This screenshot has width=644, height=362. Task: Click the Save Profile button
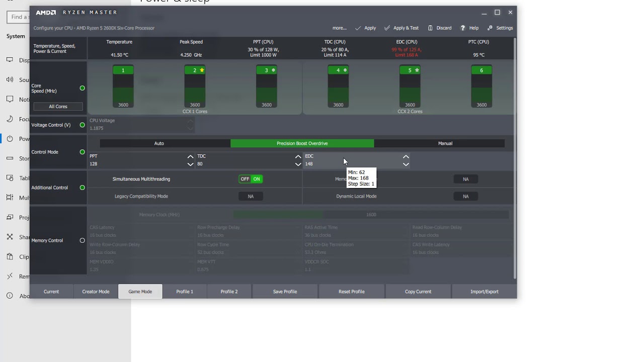pyautogui.click(x=285, y=292)
